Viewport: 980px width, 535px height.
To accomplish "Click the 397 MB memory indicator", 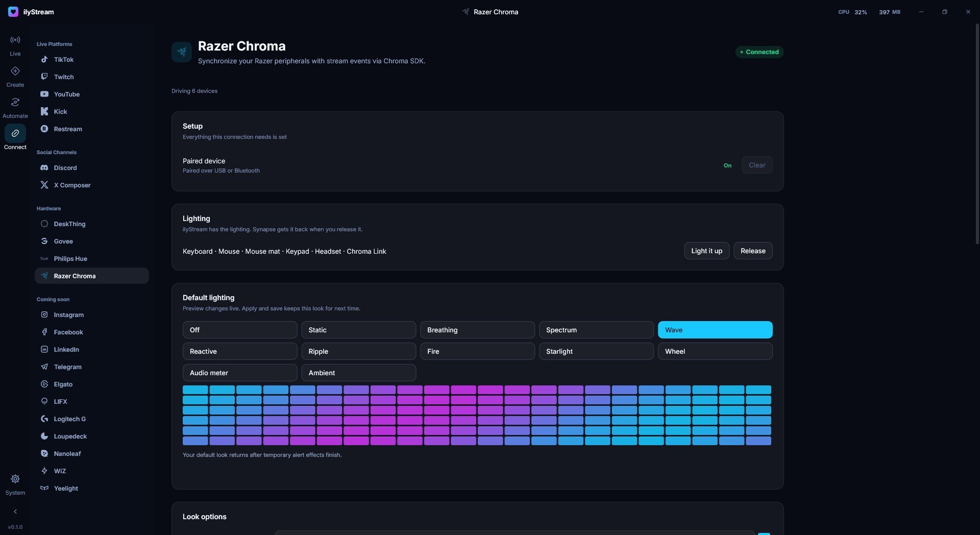I will tap(890, 12).
